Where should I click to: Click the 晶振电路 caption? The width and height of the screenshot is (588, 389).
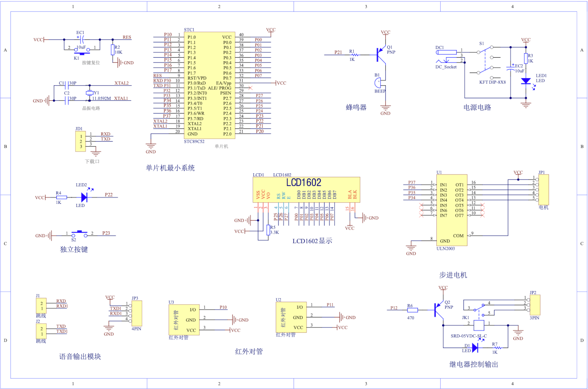(91, 108)
